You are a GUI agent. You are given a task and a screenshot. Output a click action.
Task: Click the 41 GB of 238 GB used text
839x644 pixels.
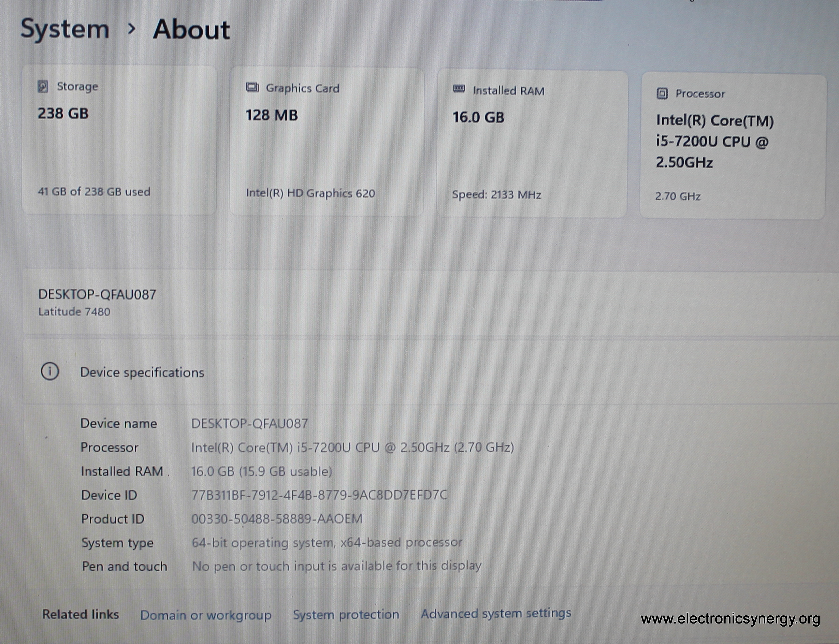pyautogui.click(x=93, y=192)
